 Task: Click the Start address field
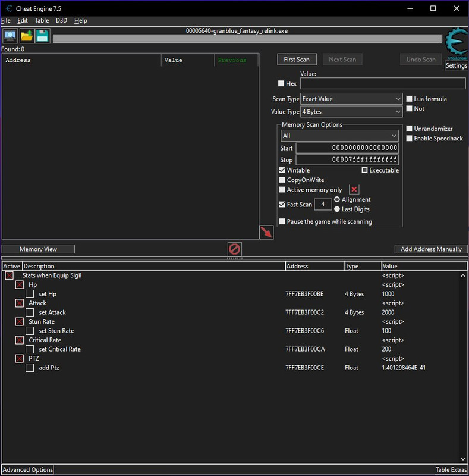347,148
